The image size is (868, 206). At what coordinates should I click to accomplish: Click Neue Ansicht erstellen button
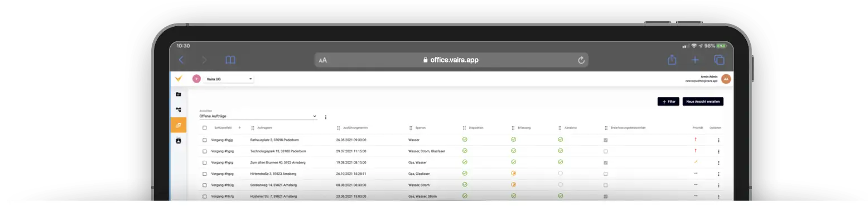pyautogui.click(x=703, y=102)
